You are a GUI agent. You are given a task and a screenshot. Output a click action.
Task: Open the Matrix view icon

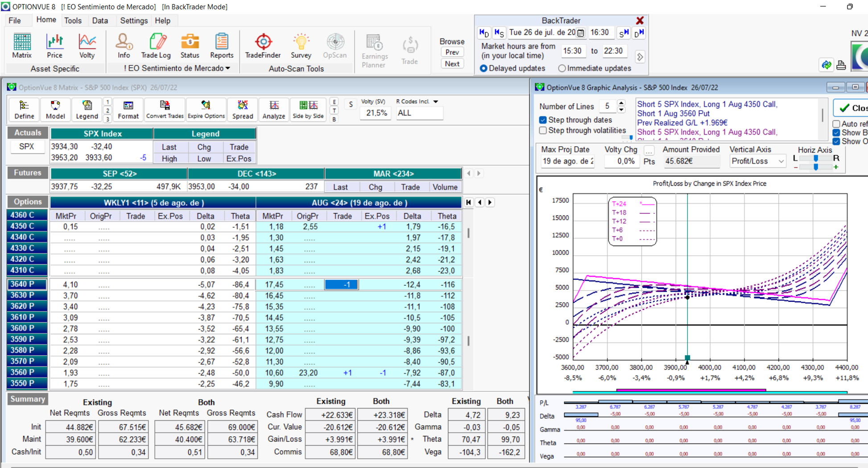point(22,46)
